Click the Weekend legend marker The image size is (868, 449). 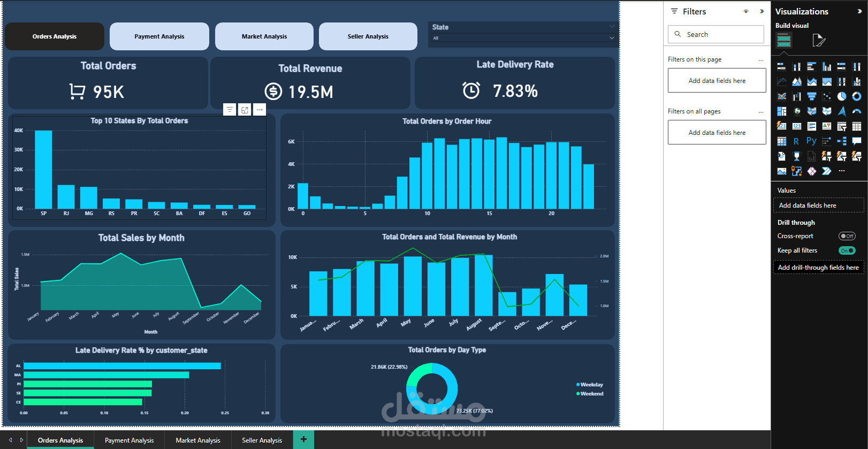(x=578, y=394)
